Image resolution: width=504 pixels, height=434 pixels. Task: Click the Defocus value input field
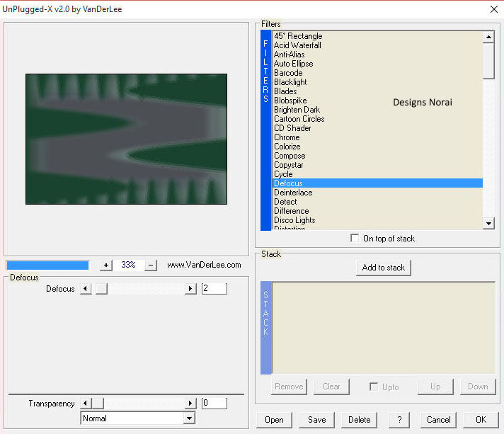click(x=214, y=289)
